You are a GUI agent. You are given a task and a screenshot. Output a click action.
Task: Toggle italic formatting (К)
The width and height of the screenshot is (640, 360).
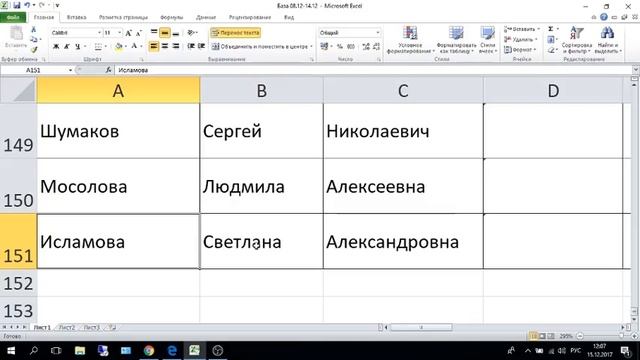67,47
